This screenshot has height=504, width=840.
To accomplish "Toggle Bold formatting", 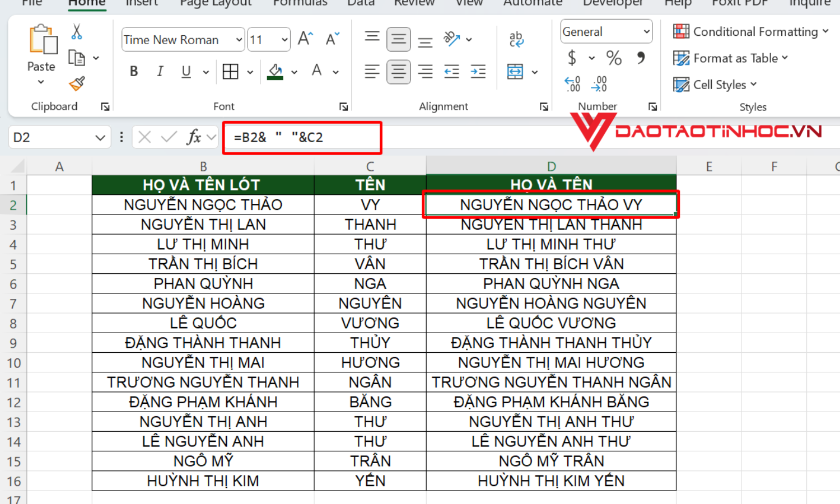I will pos(134,71).
